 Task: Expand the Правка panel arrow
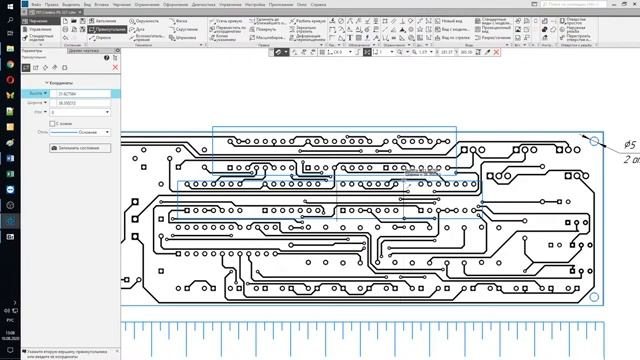[321, 45]
